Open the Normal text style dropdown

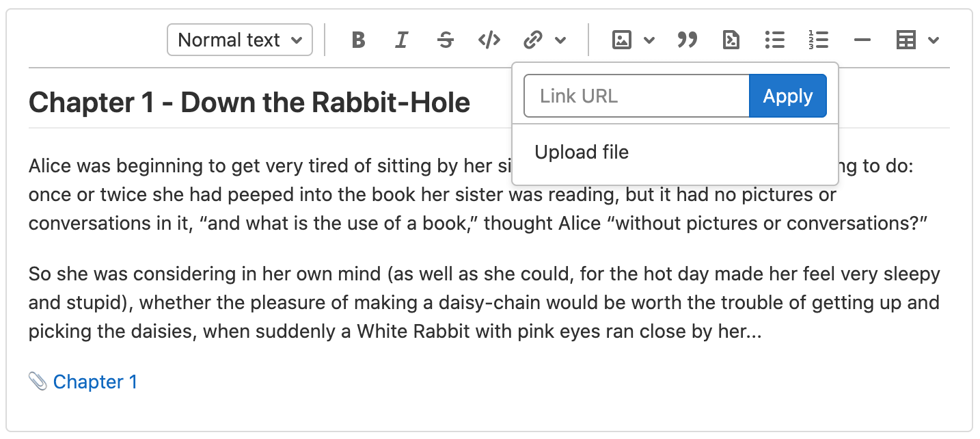click(239, 40)
